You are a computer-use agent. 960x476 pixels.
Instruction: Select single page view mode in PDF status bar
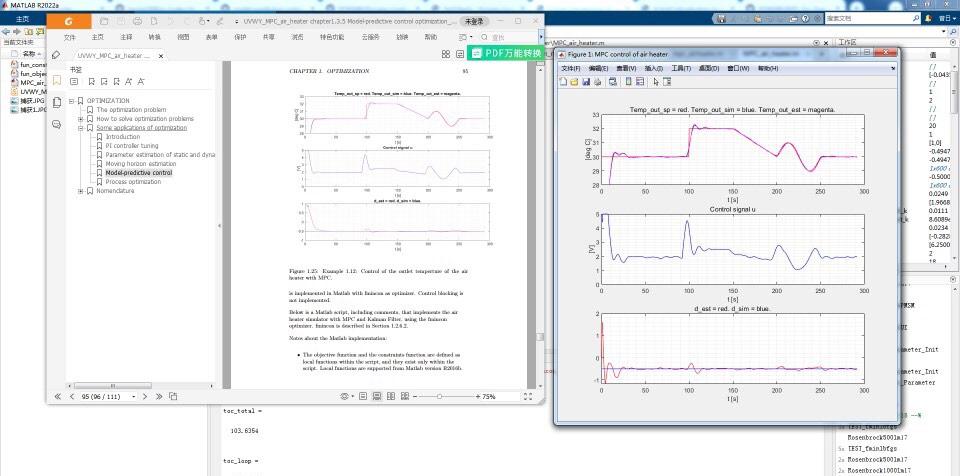(x=363, y=396)
